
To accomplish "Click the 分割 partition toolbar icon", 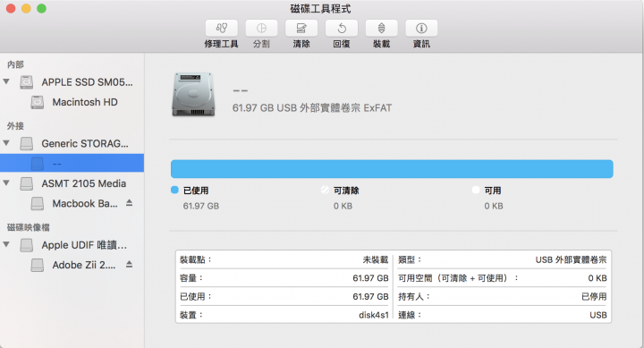I will tap(261, 28).
